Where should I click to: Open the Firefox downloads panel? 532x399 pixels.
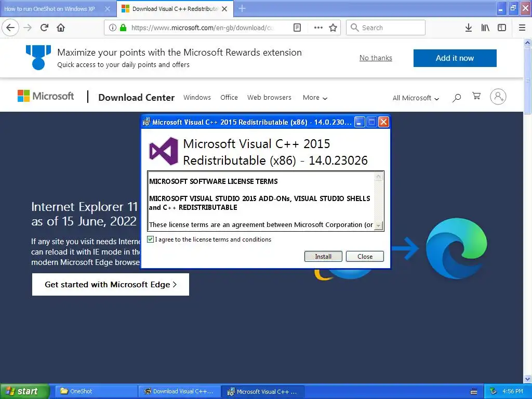coord(469,28)
